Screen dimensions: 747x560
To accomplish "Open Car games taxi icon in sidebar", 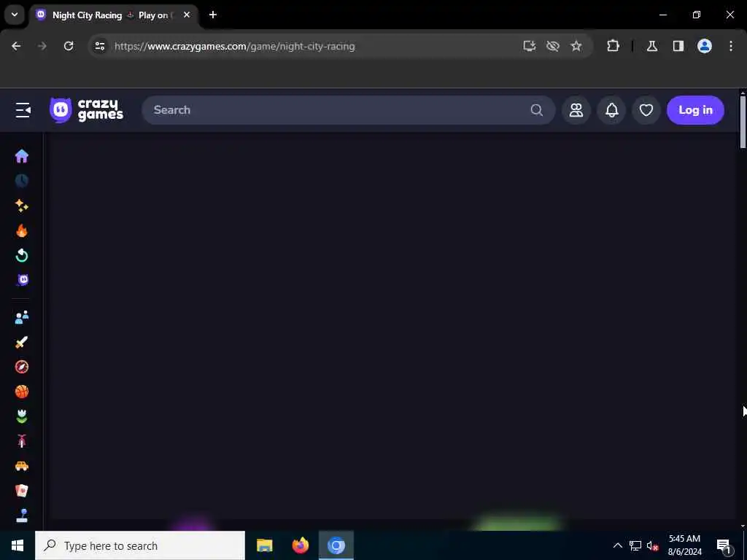I will [x=22, y=466].
